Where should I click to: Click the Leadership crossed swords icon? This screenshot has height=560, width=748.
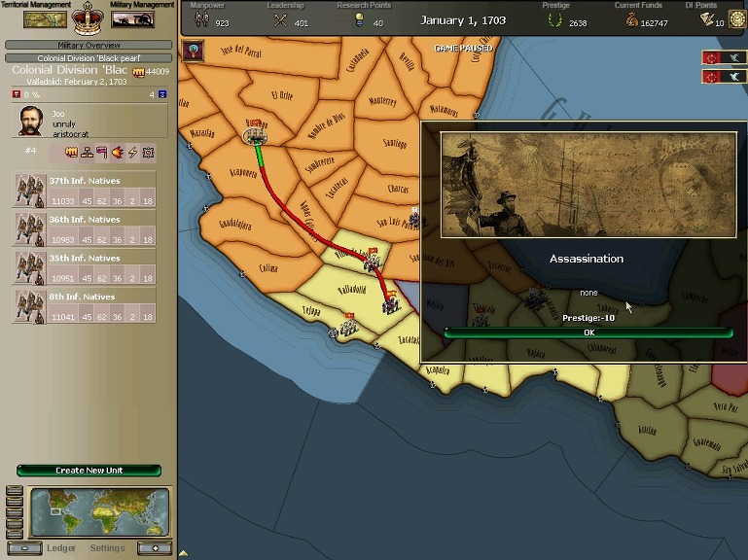point(280,21)
